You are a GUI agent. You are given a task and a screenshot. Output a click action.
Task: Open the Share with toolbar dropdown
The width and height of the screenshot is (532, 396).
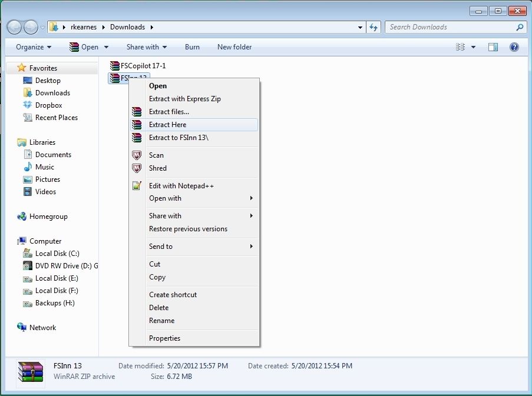[147, 47]
